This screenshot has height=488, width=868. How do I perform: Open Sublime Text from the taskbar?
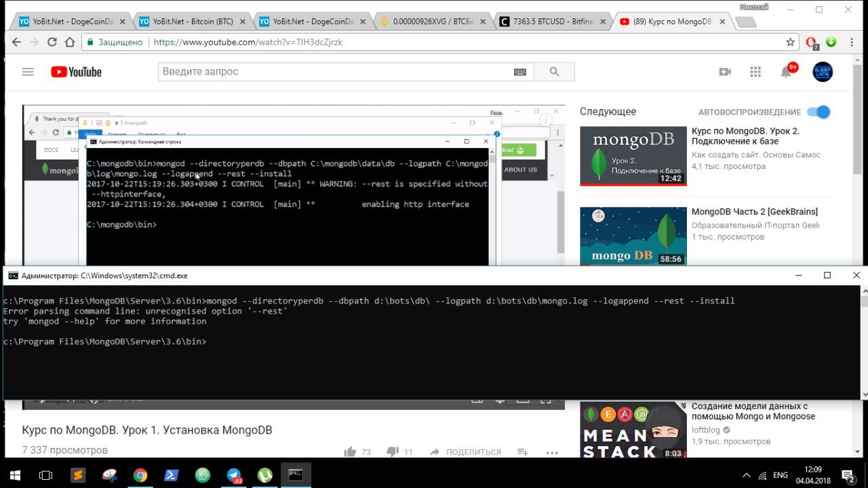tap(78, 475)
